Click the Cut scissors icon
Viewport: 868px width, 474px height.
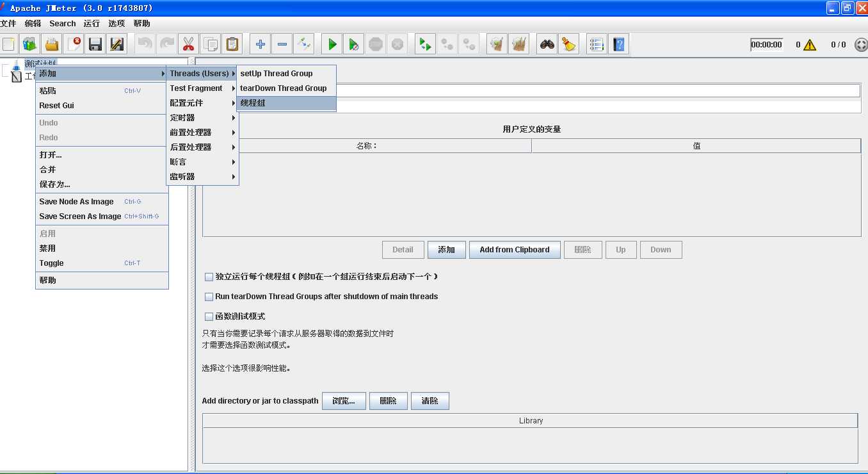[188, 44]
